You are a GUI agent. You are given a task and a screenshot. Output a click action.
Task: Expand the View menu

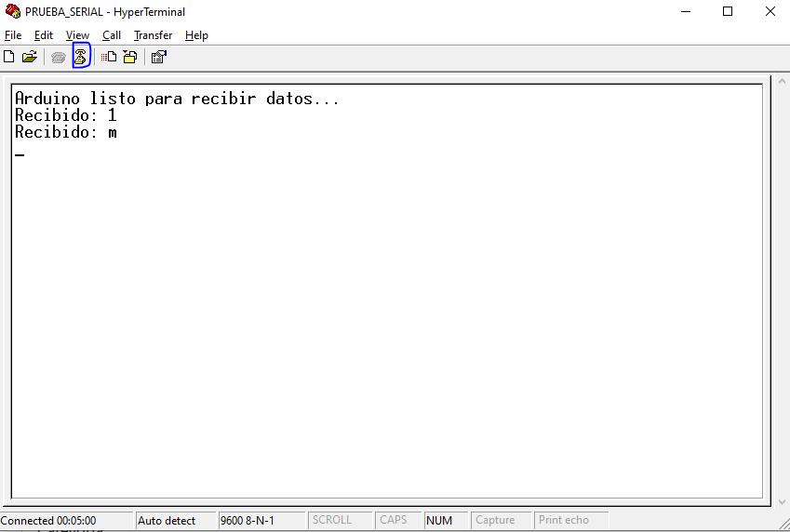[x=77, y=35]
